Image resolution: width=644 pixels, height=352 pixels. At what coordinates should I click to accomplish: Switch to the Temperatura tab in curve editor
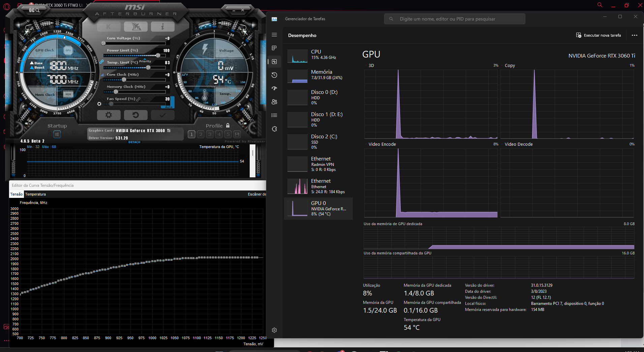tap(35, 194)
